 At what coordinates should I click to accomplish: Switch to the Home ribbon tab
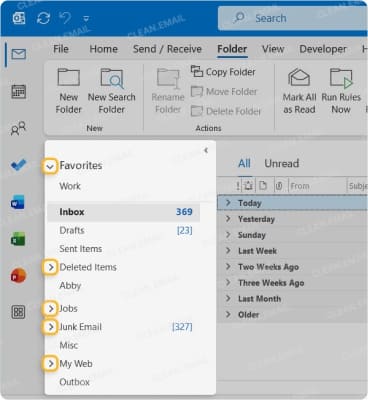pos(103,49)
